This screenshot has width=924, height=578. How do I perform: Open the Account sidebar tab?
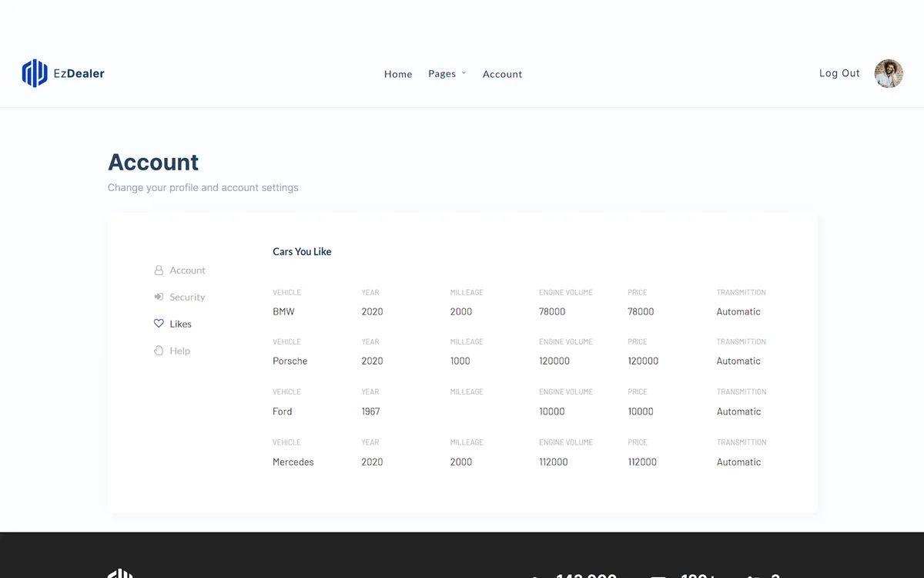(179, 271)
